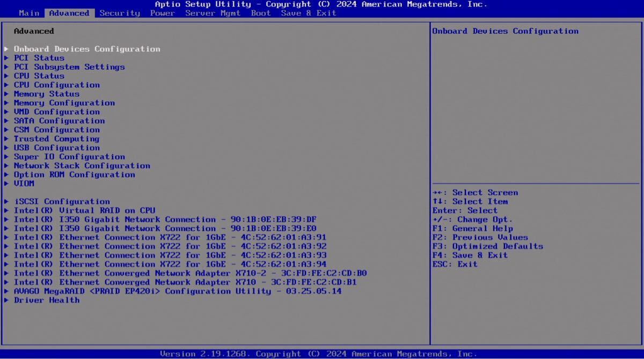Open Intel(R) Virtual RAID on CPU
The image size is (644, 359).
pyautogui.click(x=84, y=210)
